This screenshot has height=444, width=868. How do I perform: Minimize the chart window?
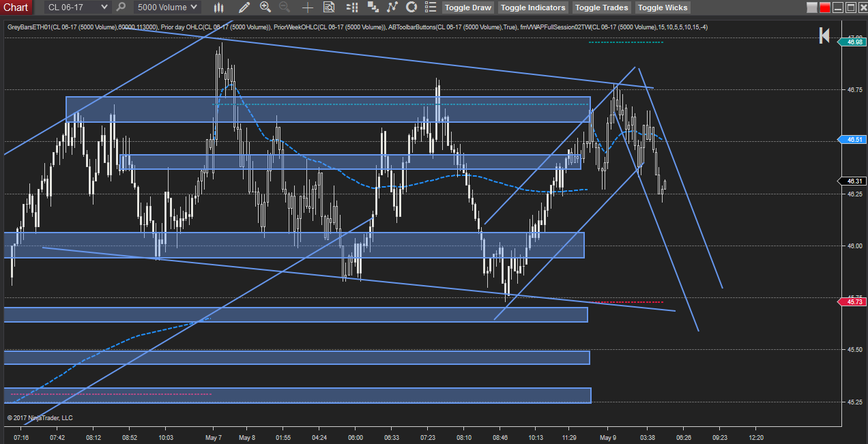[x=838, y=8]
